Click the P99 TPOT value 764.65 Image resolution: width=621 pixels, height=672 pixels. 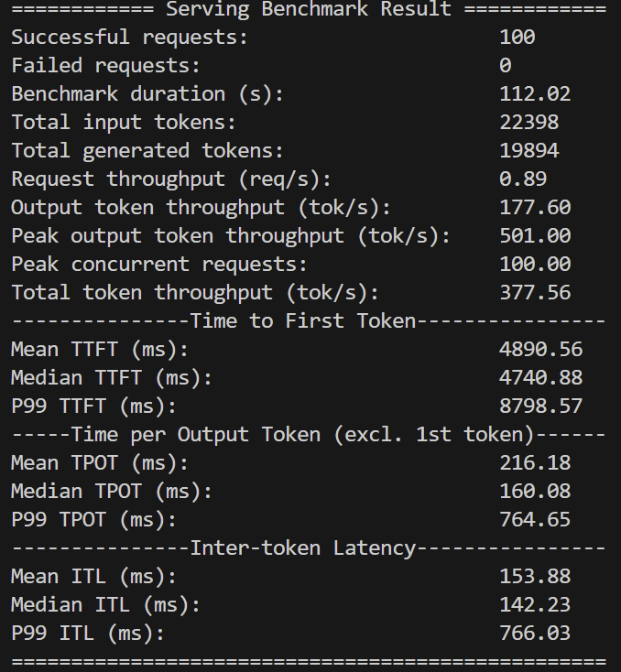535,520
